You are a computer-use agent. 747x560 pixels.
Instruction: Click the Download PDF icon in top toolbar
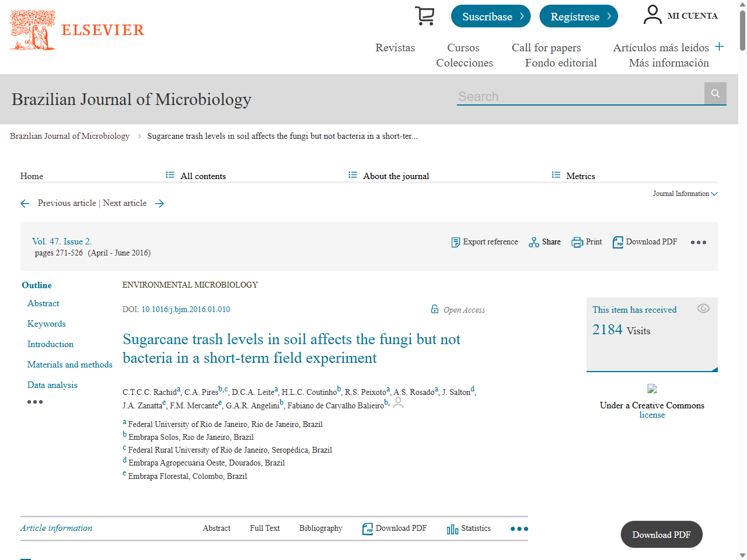[x=618, y=242]
